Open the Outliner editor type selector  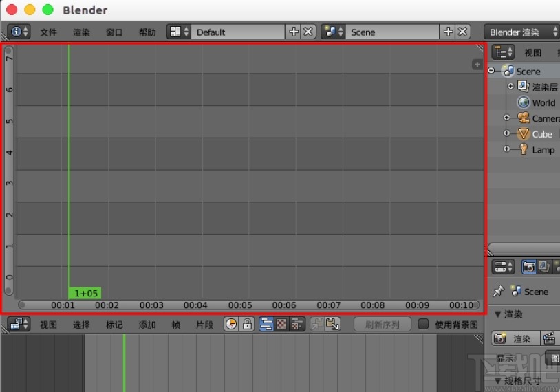pyautogui.click(x=503, y=52)
